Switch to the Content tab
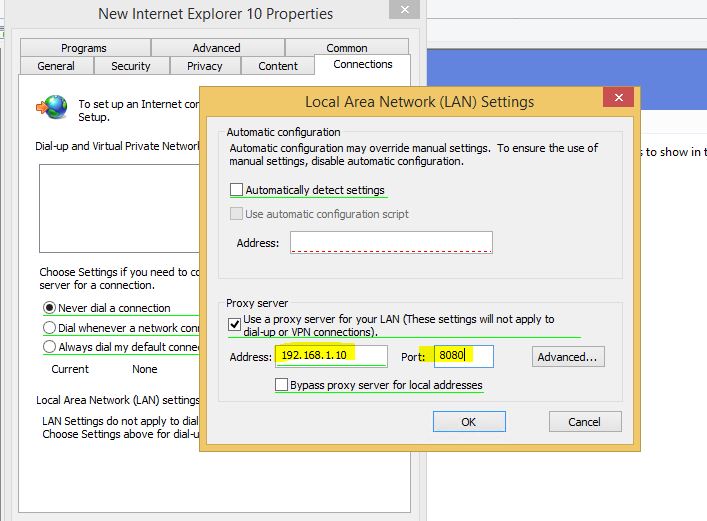Image resolution: width=707 pixels, height=521 pixels. (278, 66)
